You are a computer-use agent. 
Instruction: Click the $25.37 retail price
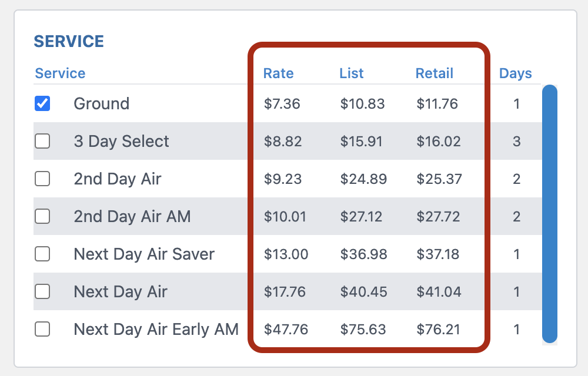439,179
